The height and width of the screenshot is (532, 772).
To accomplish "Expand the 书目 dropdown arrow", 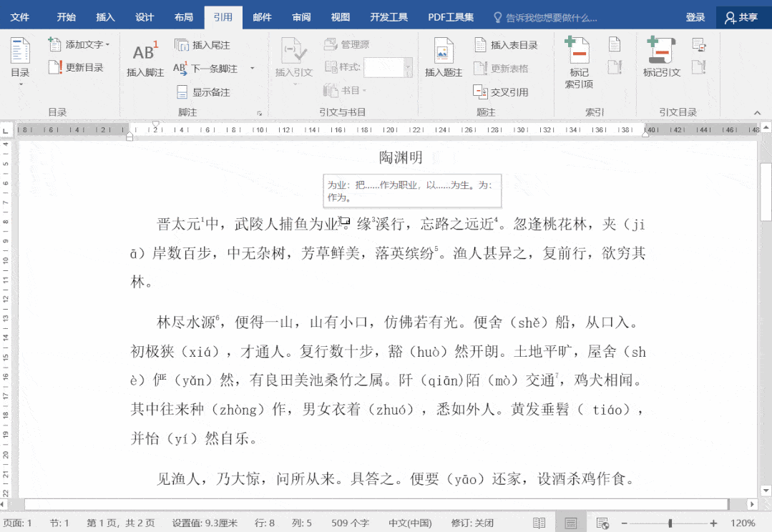I will (364, 91).
